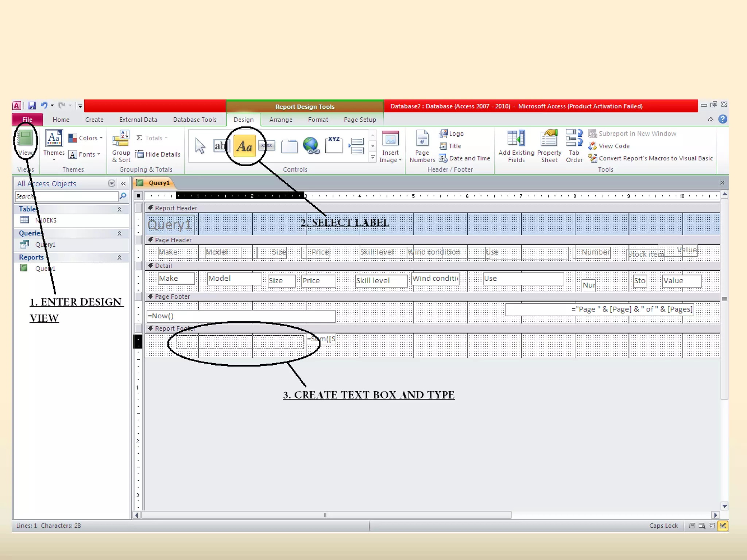
Task: Select the Text Box control
Action: 220,146
